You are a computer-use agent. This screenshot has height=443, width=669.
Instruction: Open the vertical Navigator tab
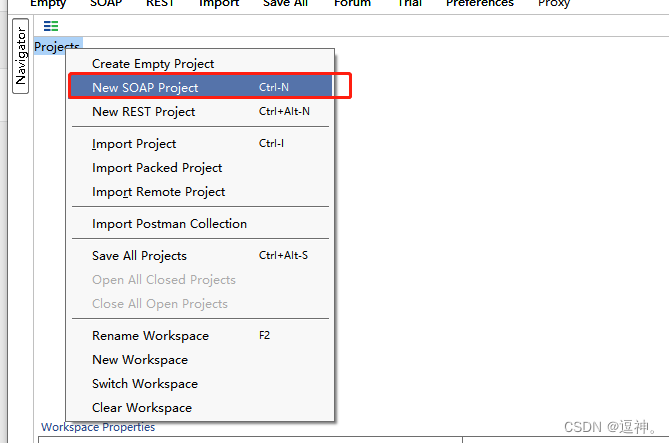tap(20, 56)
